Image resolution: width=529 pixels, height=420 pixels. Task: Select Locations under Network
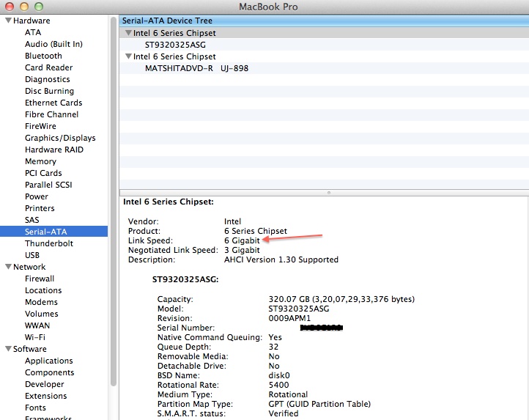tap(43, 290)
